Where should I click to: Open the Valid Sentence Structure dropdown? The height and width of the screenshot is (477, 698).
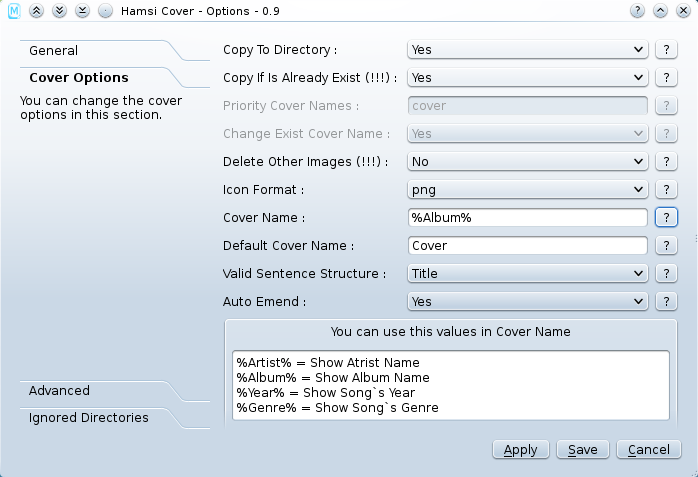(x=528, y=274)
